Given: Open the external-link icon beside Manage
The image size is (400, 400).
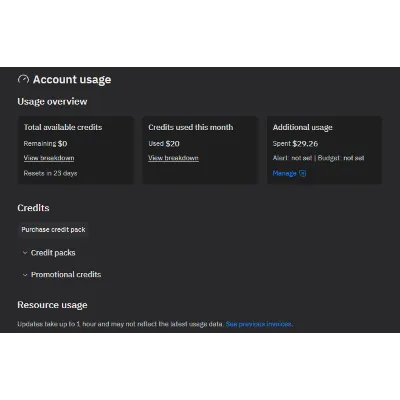Looking at the screenshot, I should [x=302, y=173].
